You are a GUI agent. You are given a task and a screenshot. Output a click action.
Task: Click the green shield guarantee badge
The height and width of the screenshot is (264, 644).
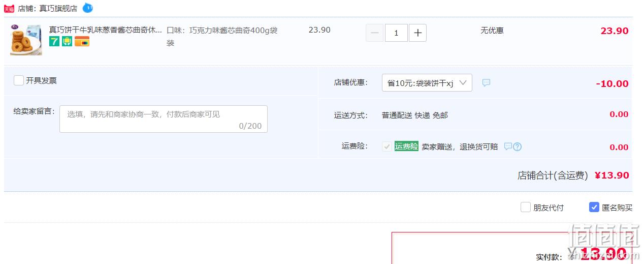point(67,42)
